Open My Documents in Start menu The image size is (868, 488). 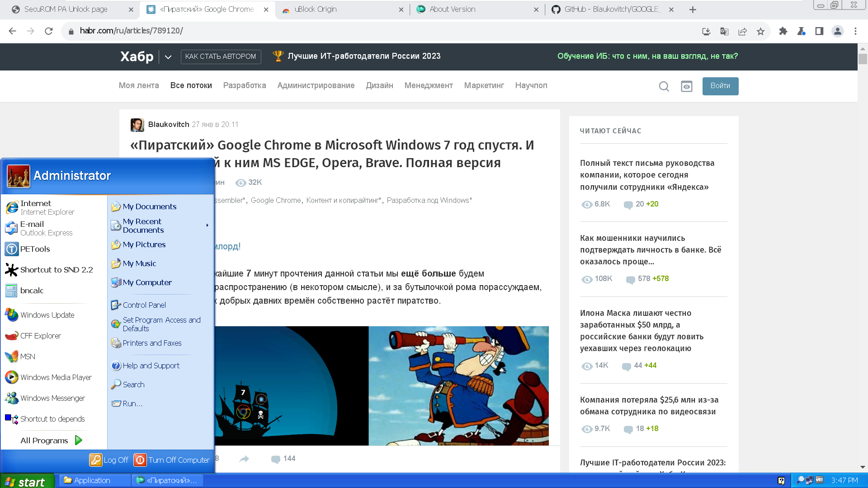(160, 206)
